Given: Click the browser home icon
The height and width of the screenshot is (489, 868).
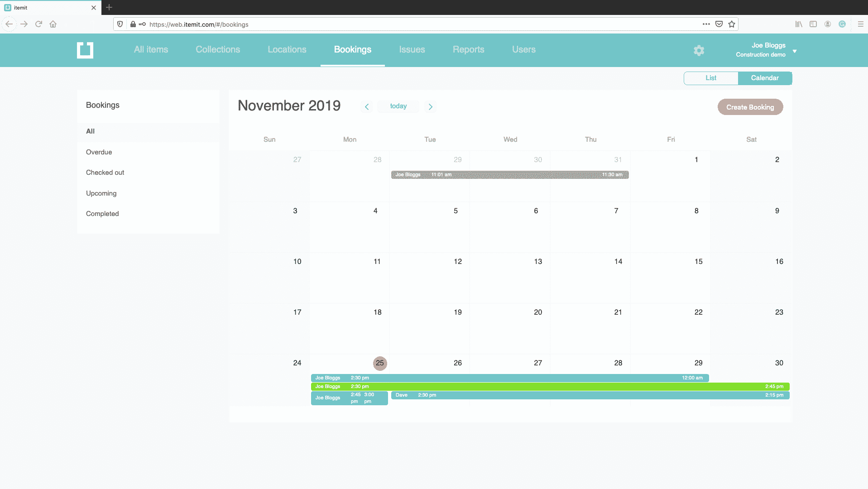Looking at the screenshot, I should click(x=53, y=24).
